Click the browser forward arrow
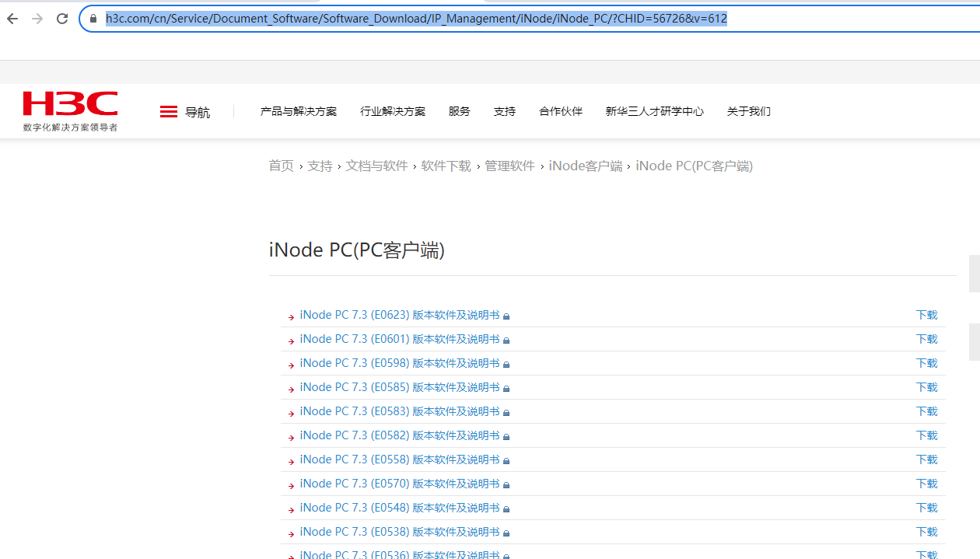This screenshot has width=980, height=559. tap(37, 19)
